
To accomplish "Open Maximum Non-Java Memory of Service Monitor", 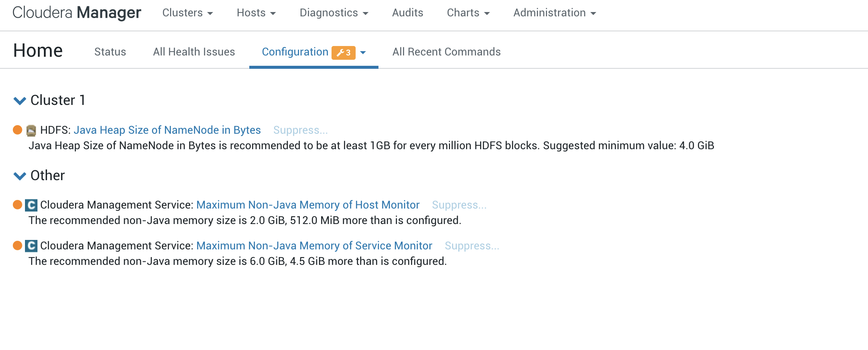I will (x=314, y=246).
